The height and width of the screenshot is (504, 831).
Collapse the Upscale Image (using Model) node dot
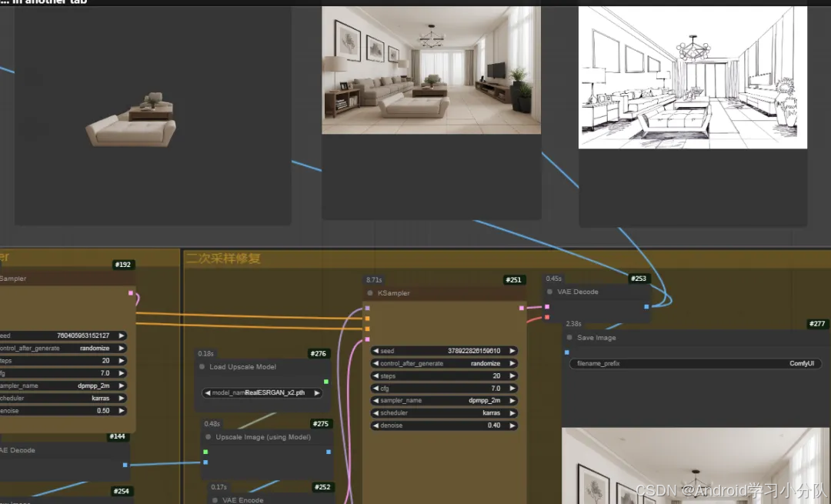point(209,437)
